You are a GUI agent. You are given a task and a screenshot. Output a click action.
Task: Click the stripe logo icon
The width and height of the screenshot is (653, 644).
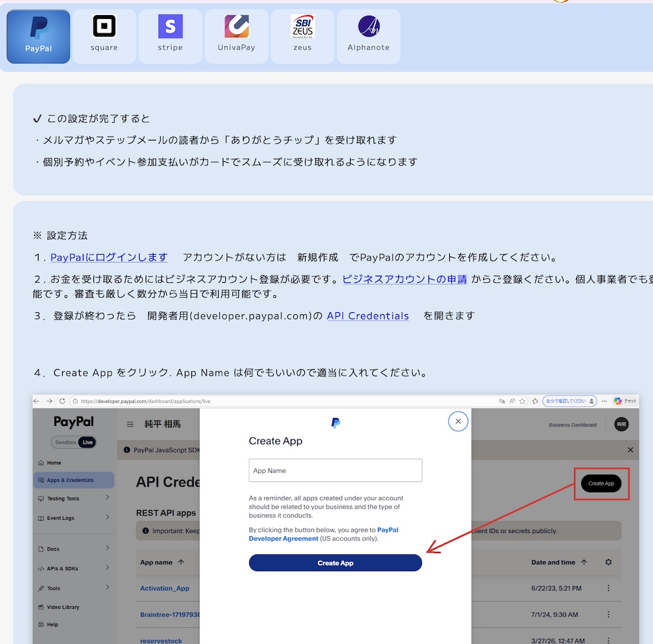coord(170,27)
